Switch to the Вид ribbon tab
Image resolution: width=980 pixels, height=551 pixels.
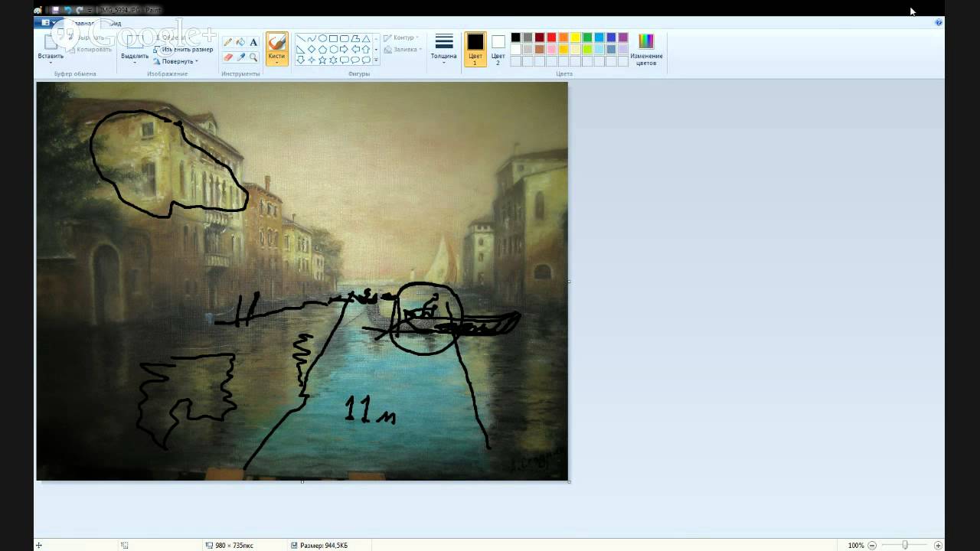(x=116, y=23)
